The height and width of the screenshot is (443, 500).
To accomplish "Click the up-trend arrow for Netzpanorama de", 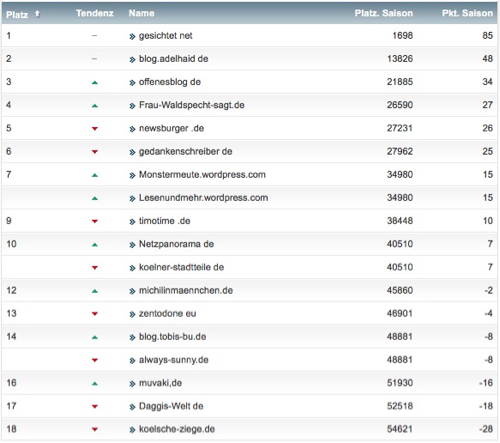I will click(x=95, y=245).
